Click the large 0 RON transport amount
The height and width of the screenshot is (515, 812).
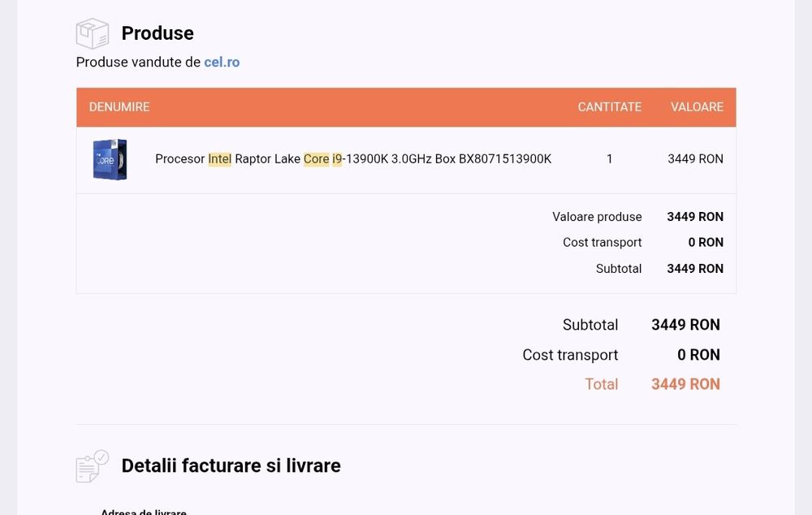(698, 355)
